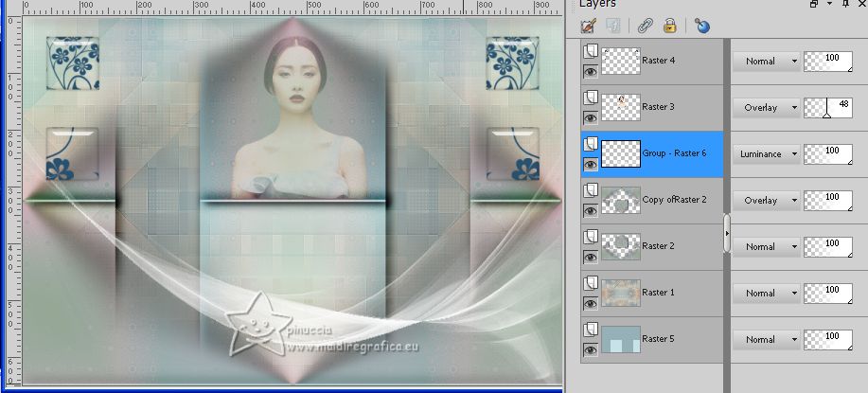Click the opacity slider of Raster 5
This screenshot has height=393, width=868.
tap(828, 340)
